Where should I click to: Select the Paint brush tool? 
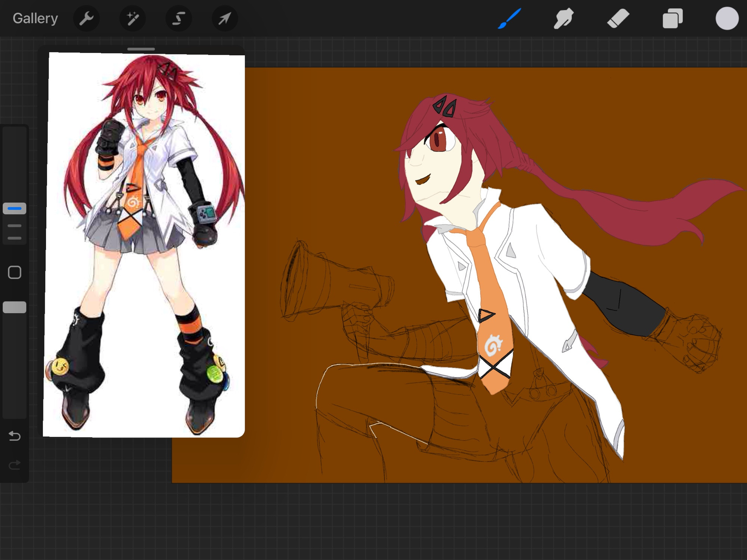pyautogui.click(x=509, y=18)
